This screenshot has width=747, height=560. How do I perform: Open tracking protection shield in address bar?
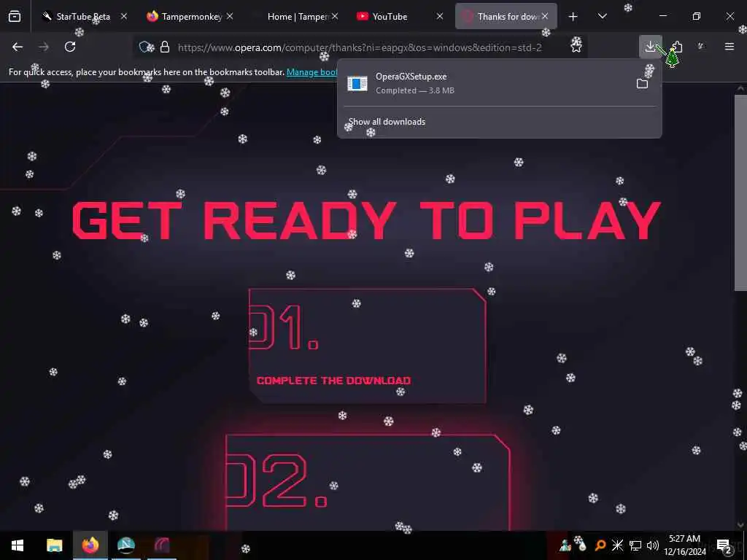(145, 47)
